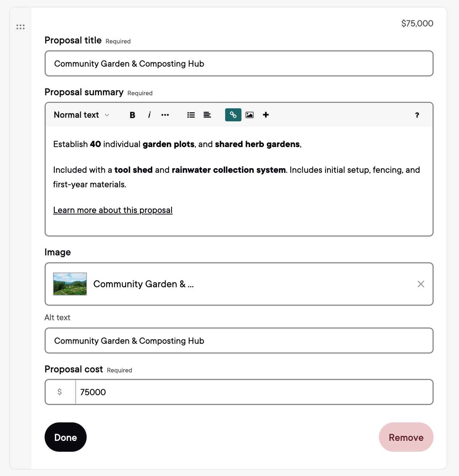This screenshot has height=476, width=459.
Task: Toggle italic formatting in summary editor
Action: coord(149,115)
